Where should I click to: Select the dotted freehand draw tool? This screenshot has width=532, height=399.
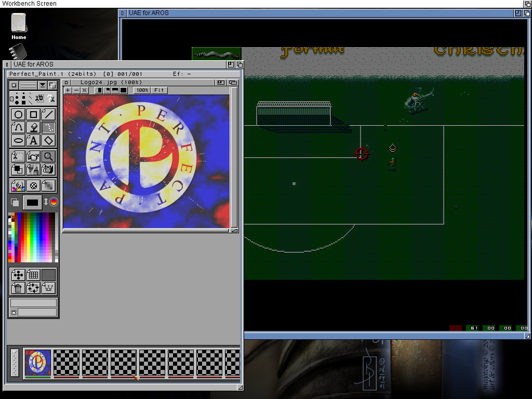48,128
